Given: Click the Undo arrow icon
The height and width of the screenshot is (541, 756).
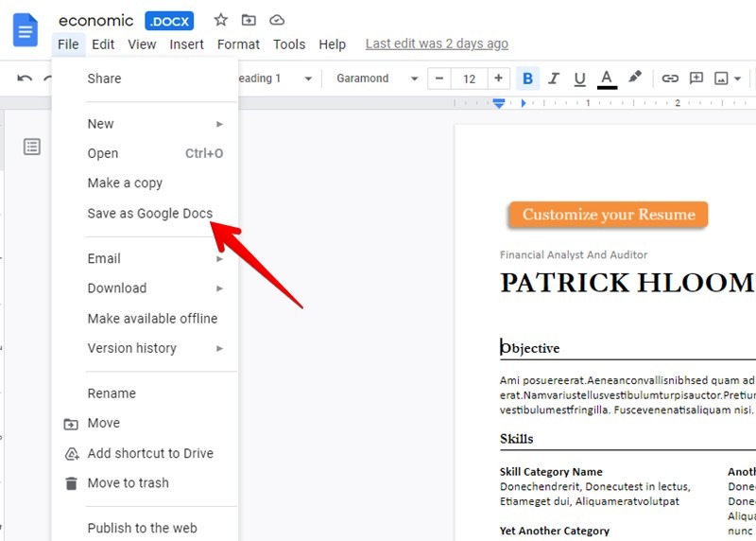Looking at the screenshot, I should [25, 79].
